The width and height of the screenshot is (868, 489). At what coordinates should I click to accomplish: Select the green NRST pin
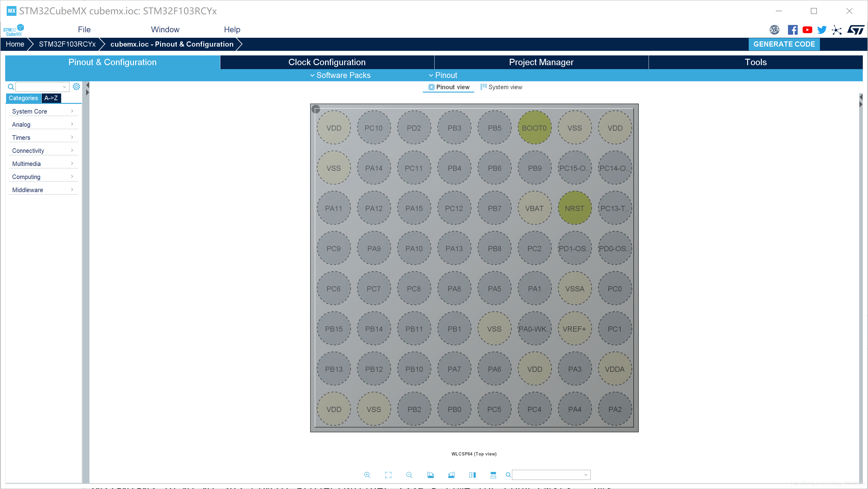click(574, 208)
